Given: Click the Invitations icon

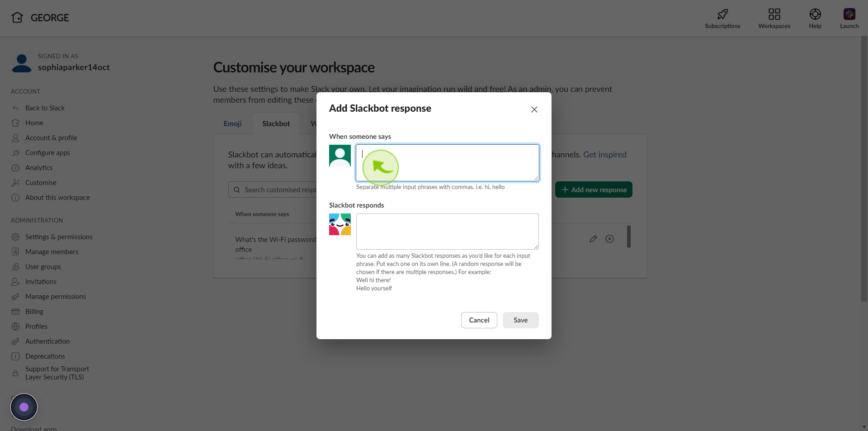Looking at the screenshot, I should point(15,282).
